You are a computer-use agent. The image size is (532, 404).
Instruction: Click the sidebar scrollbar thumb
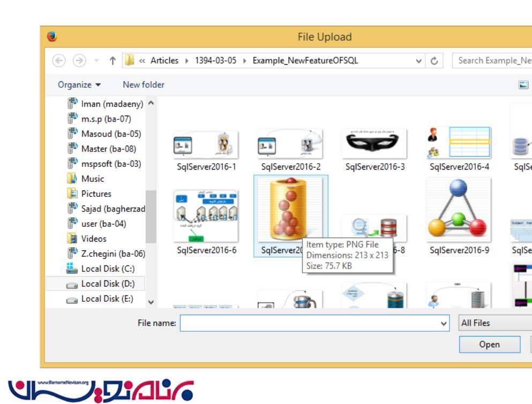click(151, 217)
